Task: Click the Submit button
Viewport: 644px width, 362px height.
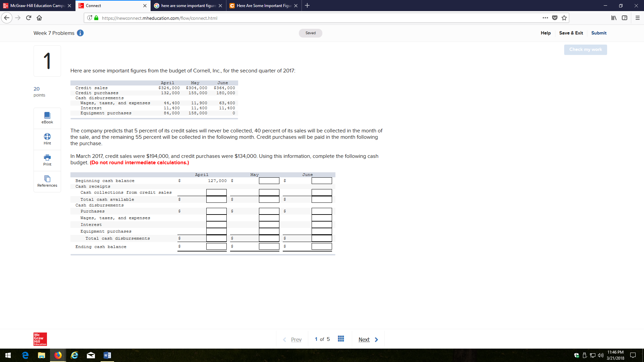Action: tap(599, 33)
